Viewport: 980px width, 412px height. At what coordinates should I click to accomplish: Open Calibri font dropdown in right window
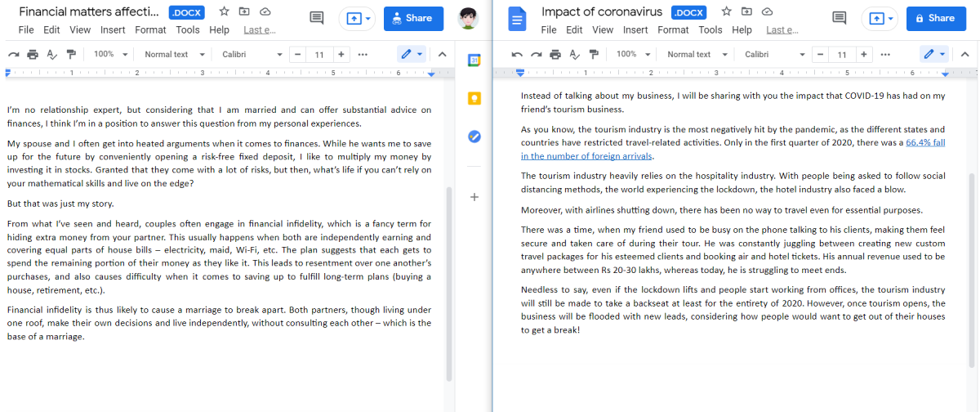click(774, 55)
